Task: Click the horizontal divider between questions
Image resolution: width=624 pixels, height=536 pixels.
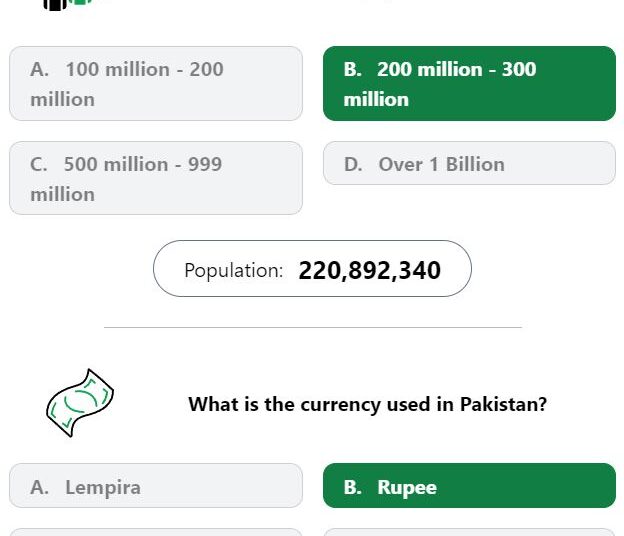Action: click(x=313, y=327)
